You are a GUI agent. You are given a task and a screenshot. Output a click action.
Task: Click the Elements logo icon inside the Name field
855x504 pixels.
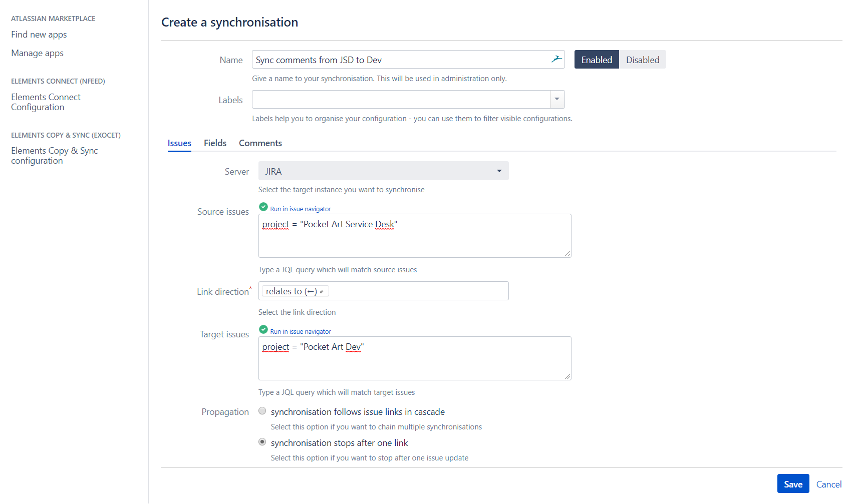[556, 59]
